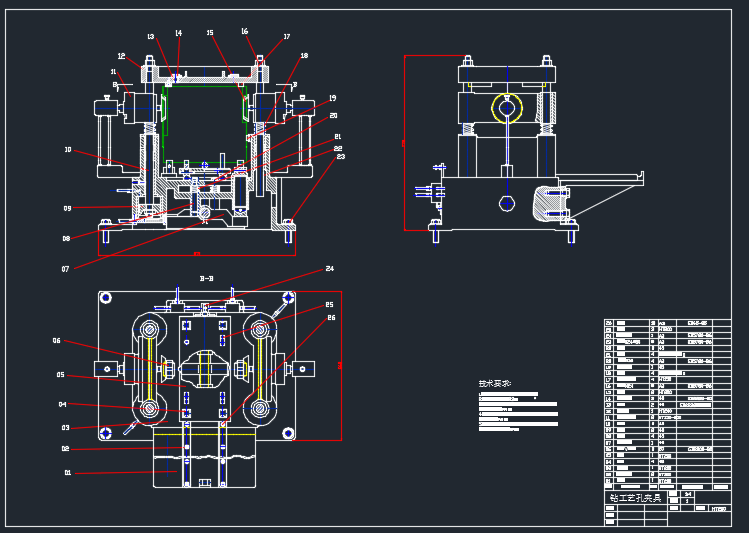
Task: Select part callout label 10
Action: (x=68, y=150)
